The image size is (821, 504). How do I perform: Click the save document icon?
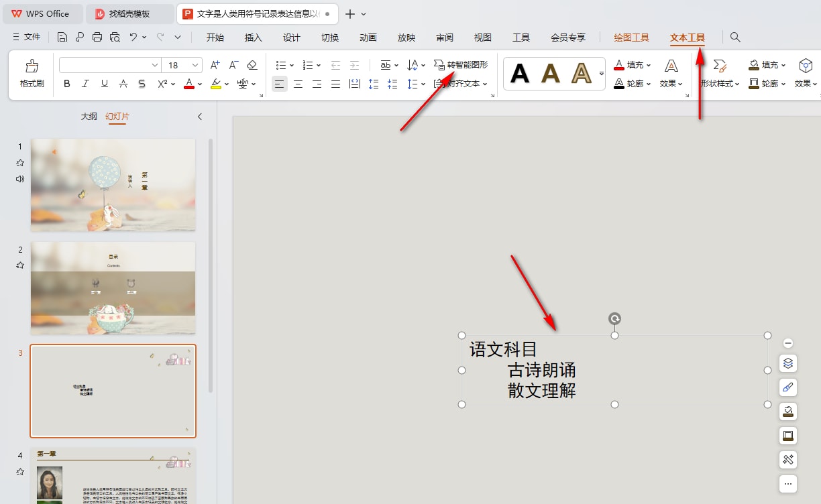[x=62, y=38]
